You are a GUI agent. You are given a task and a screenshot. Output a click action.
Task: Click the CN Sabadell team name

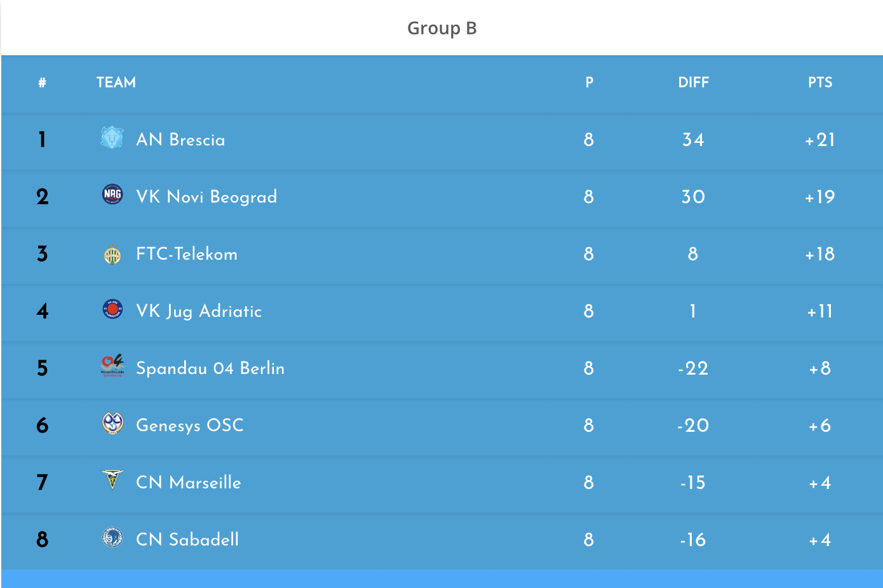pos(187,540)
